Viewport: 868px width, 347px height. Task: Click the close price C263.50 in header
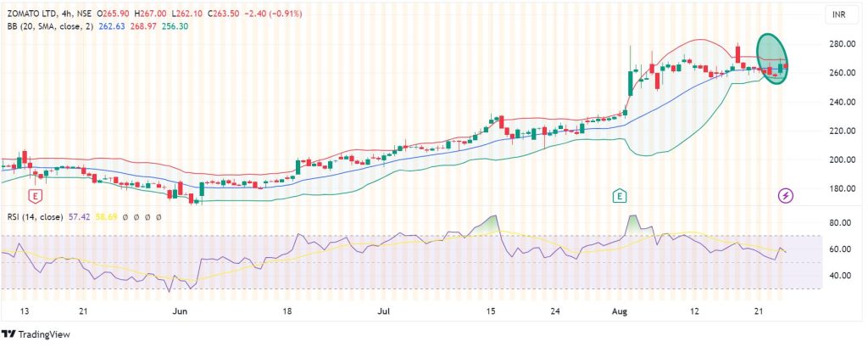click(x=225, y=14)
